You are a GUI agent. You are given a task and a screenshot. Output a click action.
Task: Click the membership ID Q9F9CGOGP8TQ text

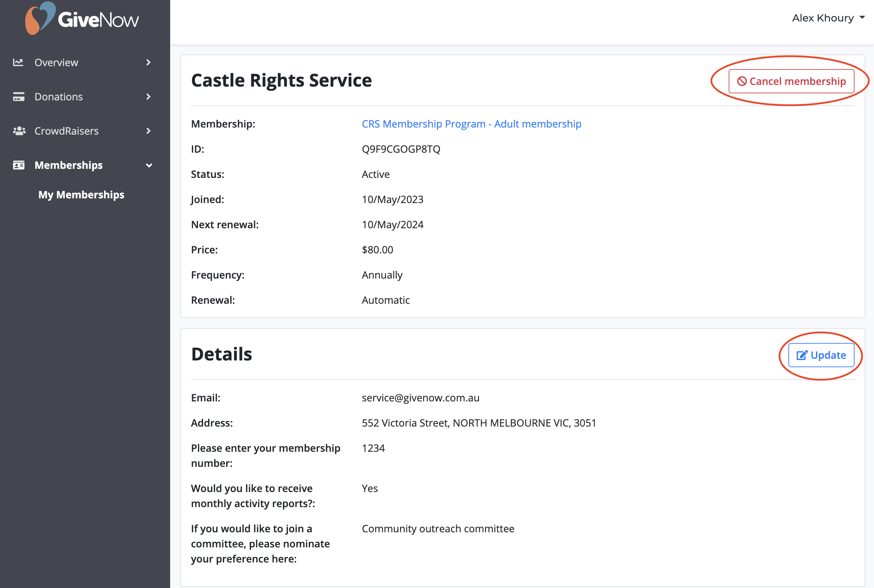coord(401,149)
